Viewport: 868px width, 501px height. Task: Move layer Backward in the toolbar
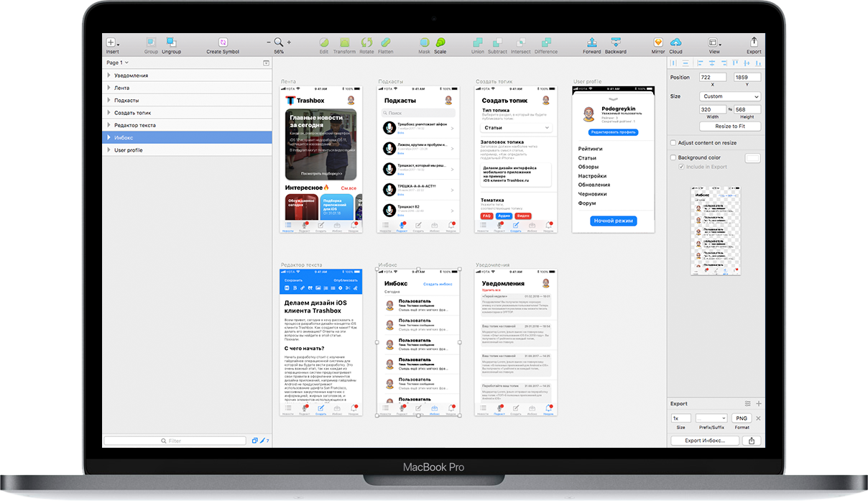pos(616,42)
